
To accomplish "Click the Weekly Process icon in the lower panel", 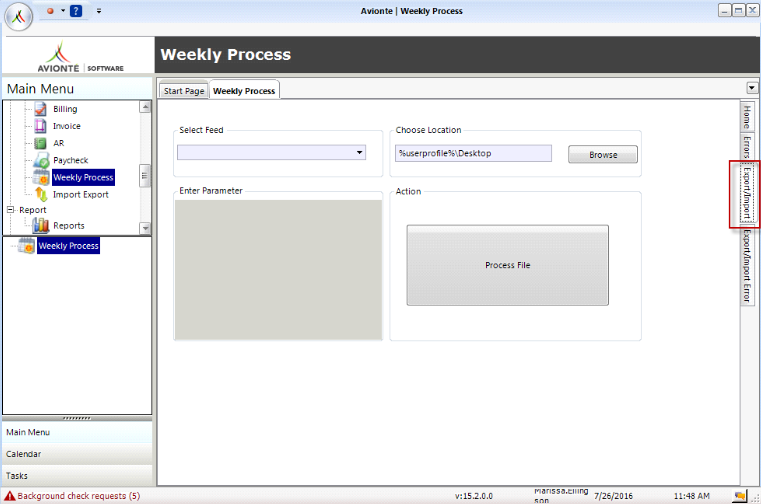I will pyautogui.click(x=27, y=246).
